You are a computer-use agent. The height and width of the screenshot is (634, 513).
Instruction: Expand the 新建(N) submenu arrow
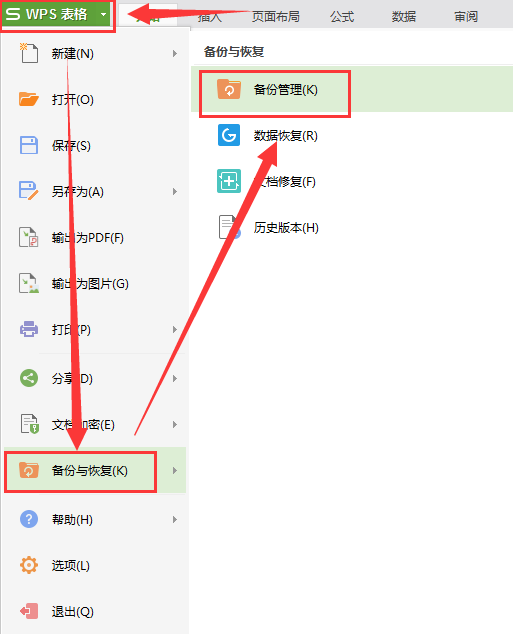click(x=175, y=53)
